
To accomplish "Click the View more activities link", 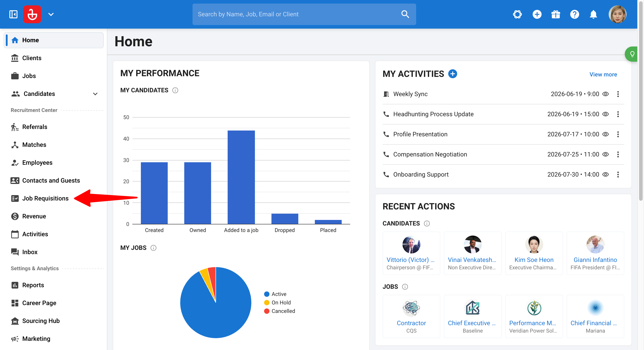I will pos(603,74).
